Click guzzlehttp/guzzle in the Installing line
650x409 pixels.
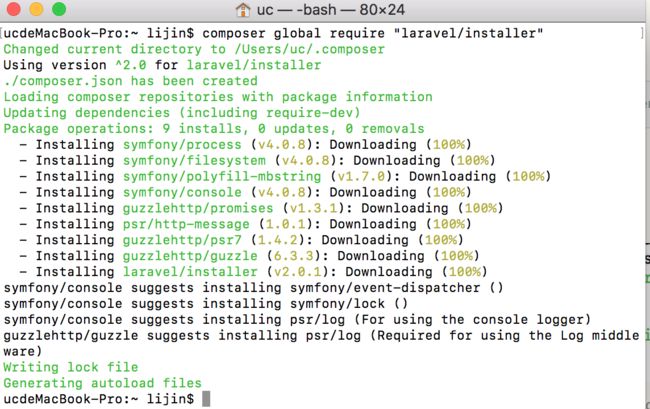(x=190, y=256)
